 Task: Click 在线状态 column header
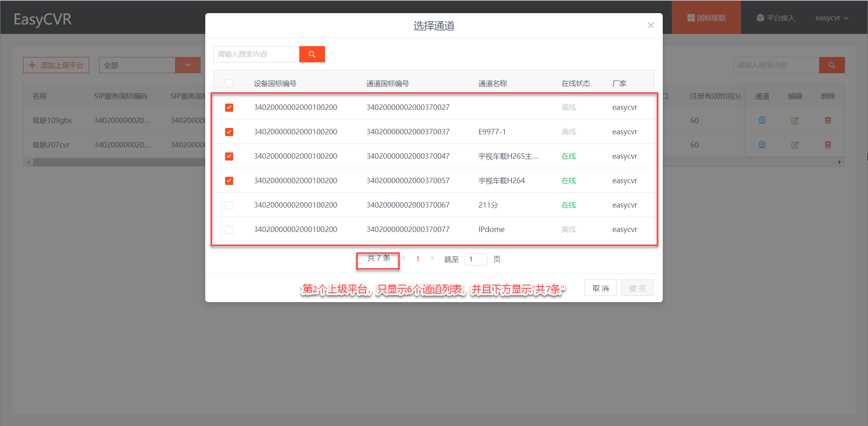pos(576,83)
